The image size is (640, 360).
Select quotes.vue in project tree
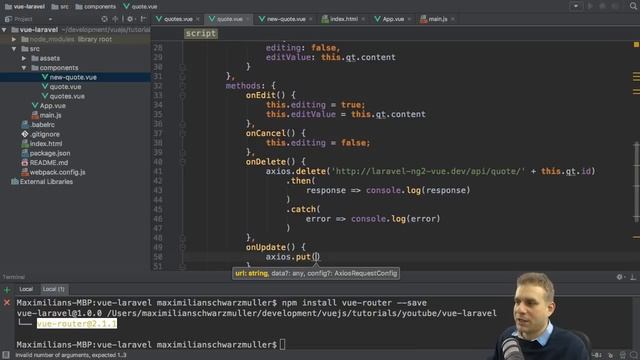67,96
